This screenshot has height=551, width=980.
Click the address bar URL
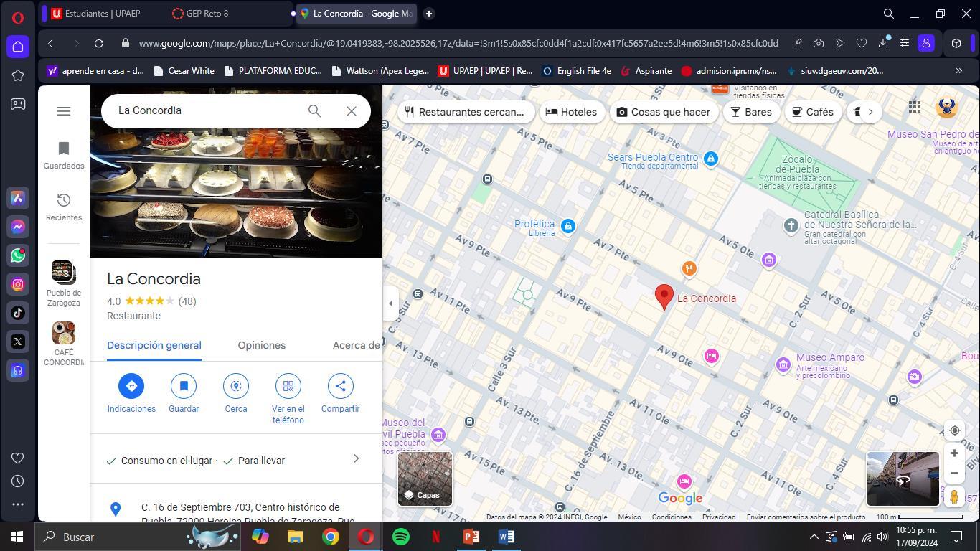[x=458, y=43]
